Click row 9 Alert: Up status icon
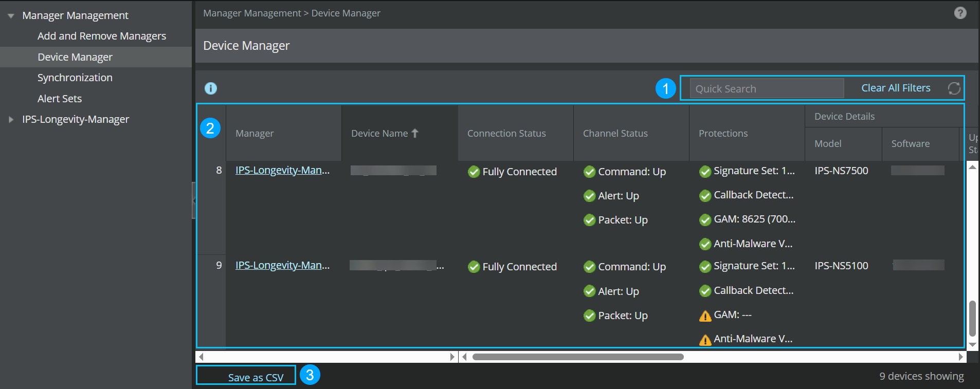 [589, 291]
